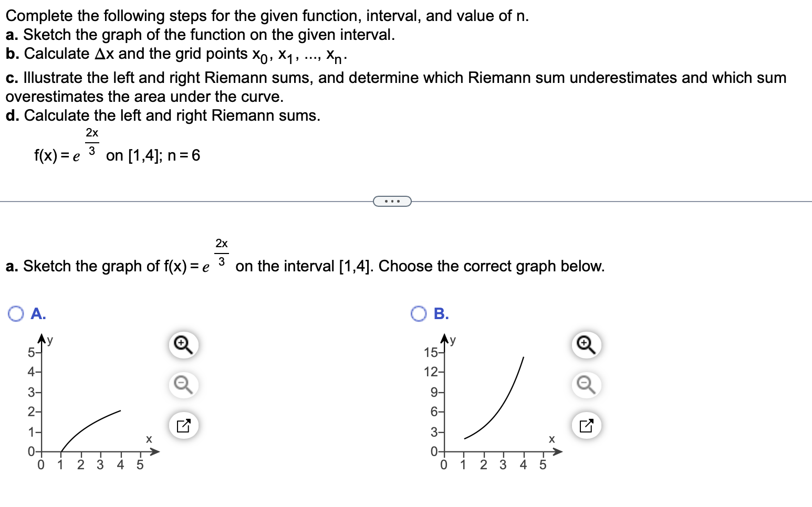Collapse the question details using the dotted button

[392, 201]
